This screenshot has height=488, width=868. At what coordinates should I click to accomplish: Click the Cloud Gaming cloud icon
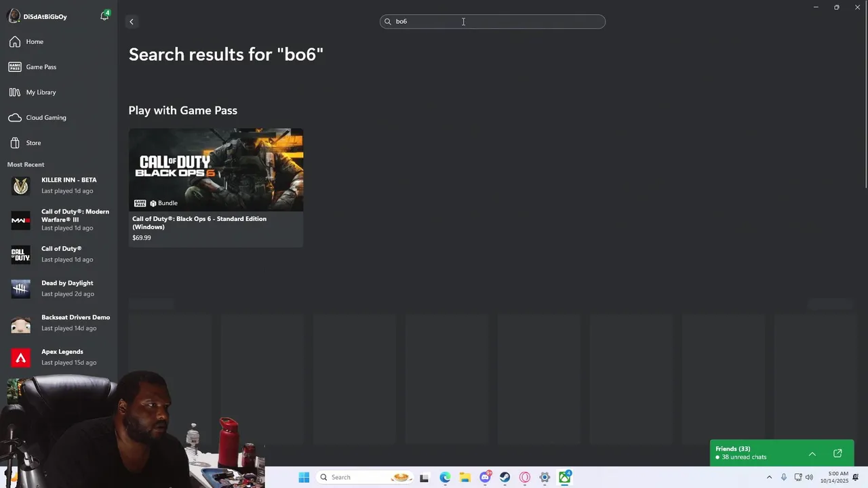[15, 118]
